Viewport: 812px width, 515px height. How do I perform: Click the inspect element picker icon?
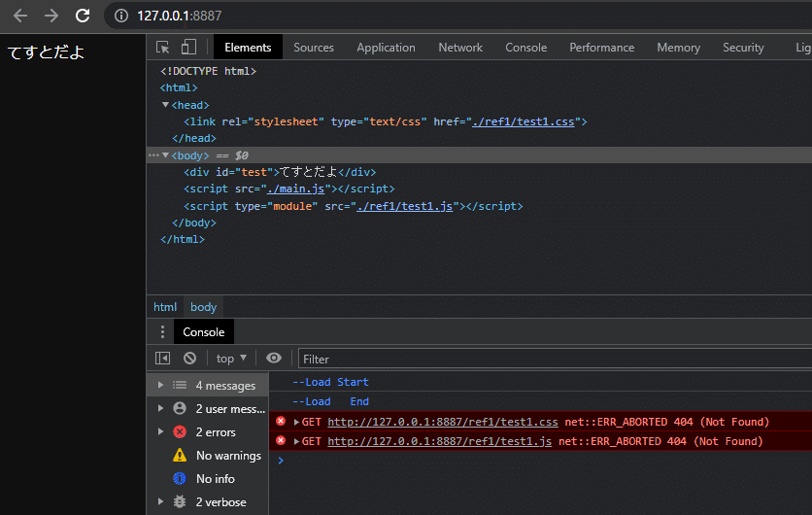[163, 47]
